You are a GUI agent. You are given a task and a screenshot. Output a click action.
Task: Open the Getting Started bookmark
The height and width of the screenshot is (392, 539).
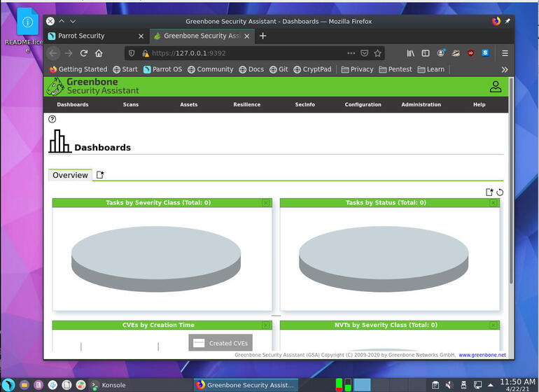(78, 69)
